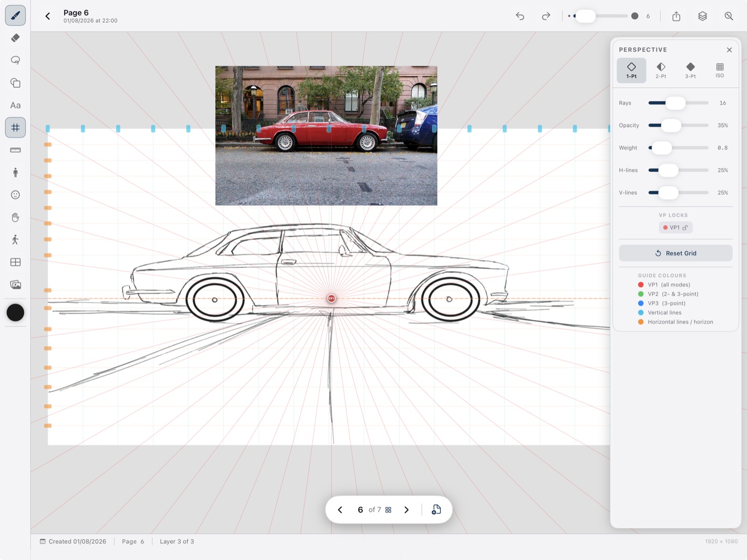Viewport: 747px width, 560px height.
Task: Select the Brush tool
Action: coord(15,15)
